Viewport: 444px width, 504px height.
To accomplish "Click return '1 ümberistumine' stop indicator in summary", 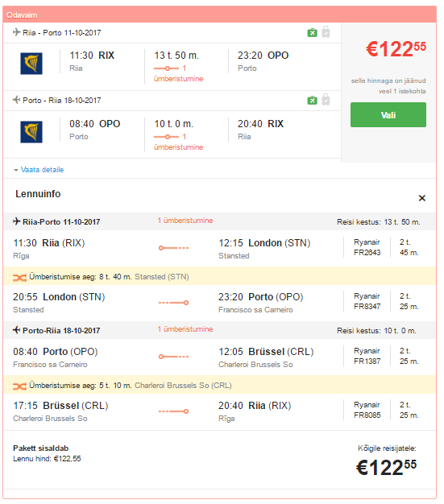I will [x=178, y=142].
